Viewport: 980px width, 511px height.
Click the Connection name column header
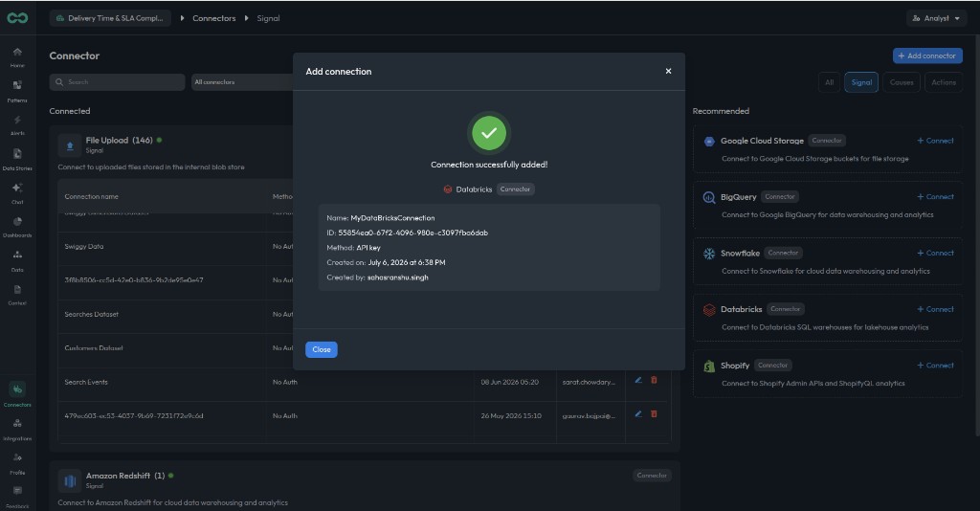pos(91,196)
